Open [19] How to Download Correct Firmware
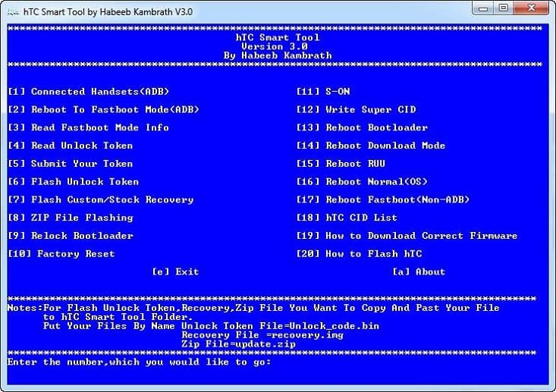This screenshot has height=392, width=556. click(407, 236)
